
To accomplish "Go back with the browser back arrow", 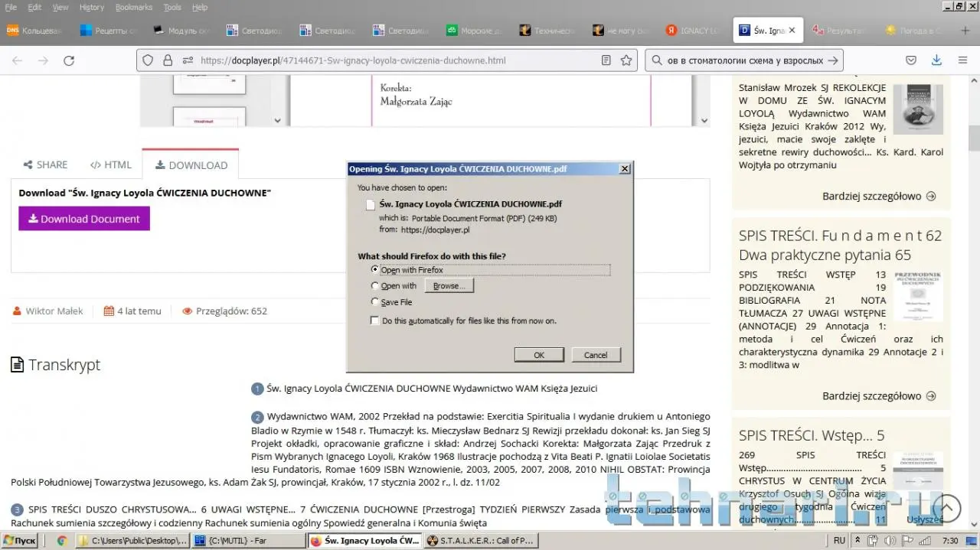I will point(17,60).
